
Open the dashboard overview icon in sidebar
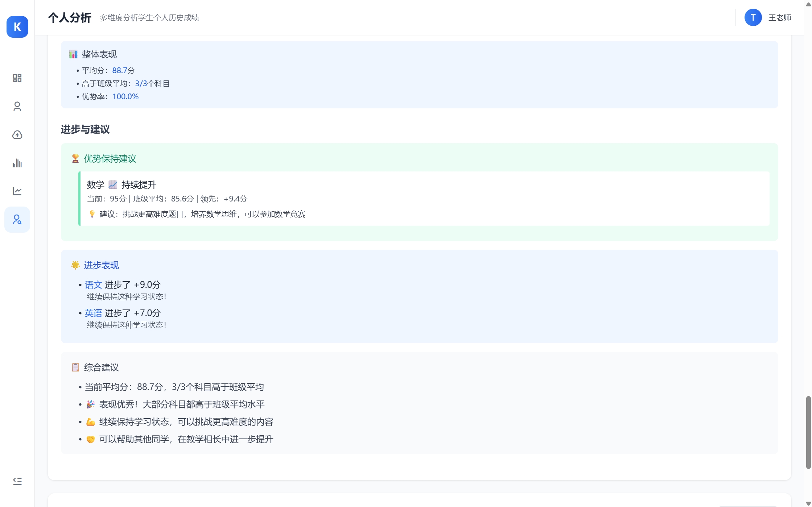pyautogui.click(x=17, y=78)
